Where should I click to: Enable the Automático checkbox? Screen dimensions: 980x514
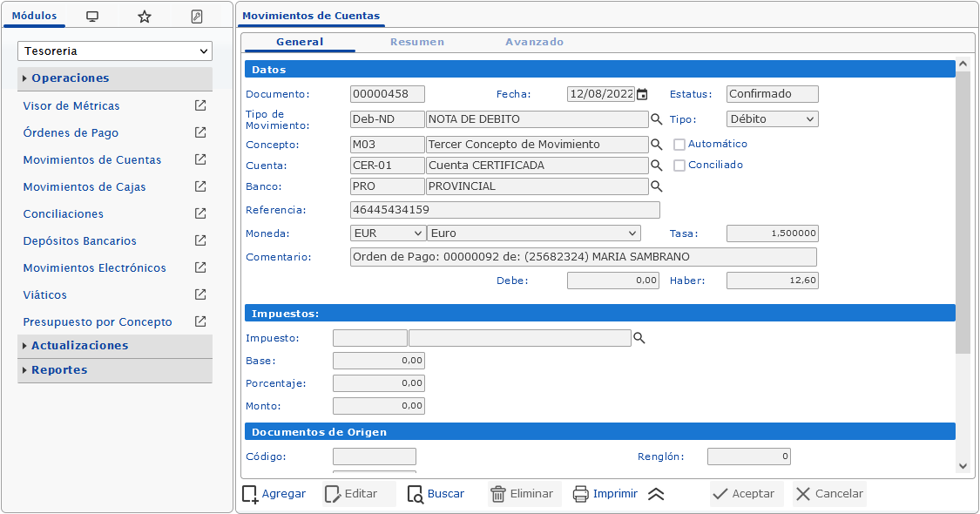click(x=679, y=145)
